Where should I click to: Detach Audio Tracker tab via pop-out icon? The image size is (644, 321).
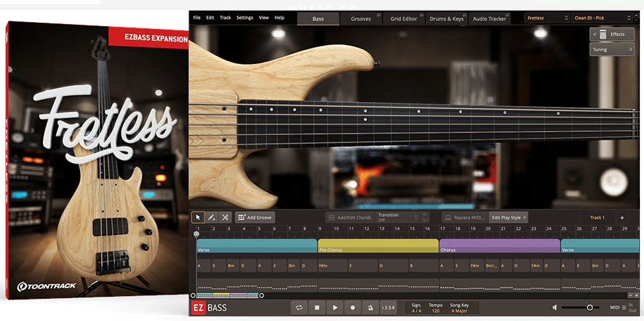click(507, 15)
